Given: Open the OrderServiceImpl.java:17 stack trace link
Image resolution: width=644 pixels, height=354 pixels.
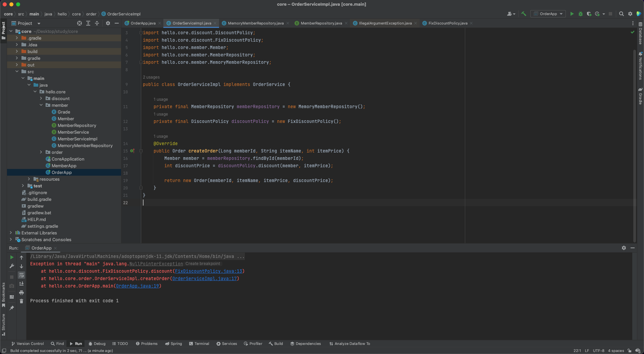Looking at the screenshot, I should tap(204, 278).
